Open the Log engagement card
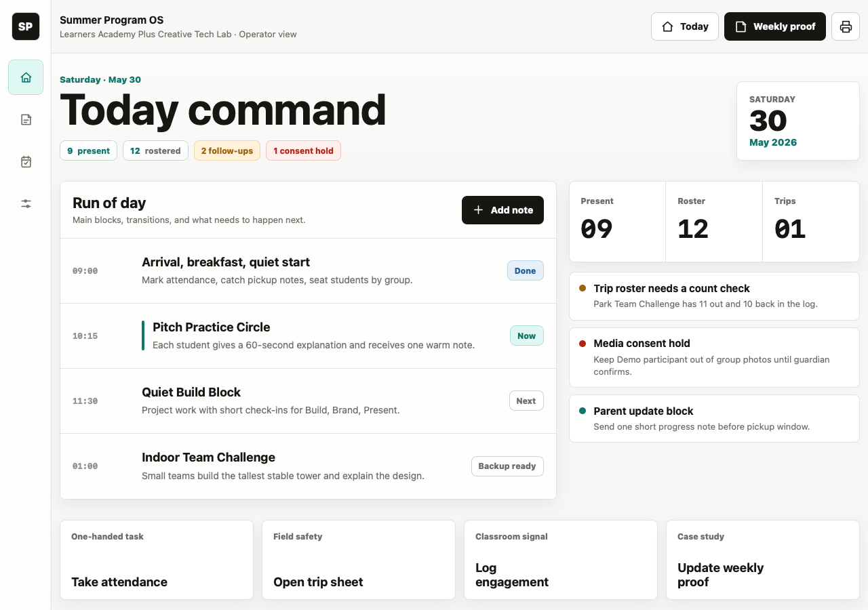The height and width of the screenshot is (610, 868). (x=561, y=560)
